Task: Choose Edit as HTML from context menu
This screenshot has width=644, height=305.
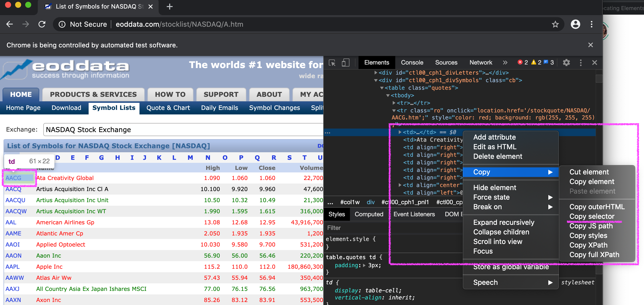Action: coord(494,147)
